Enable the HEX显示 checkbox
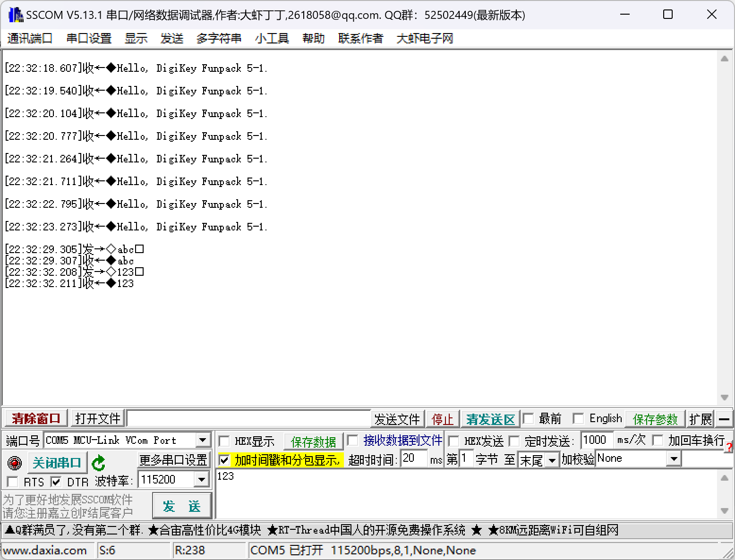 225,441
